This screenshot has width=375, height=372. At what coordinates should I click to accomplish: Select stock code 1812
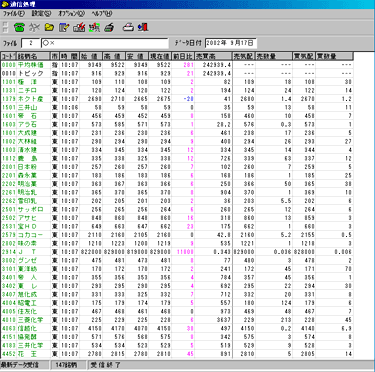9,158
